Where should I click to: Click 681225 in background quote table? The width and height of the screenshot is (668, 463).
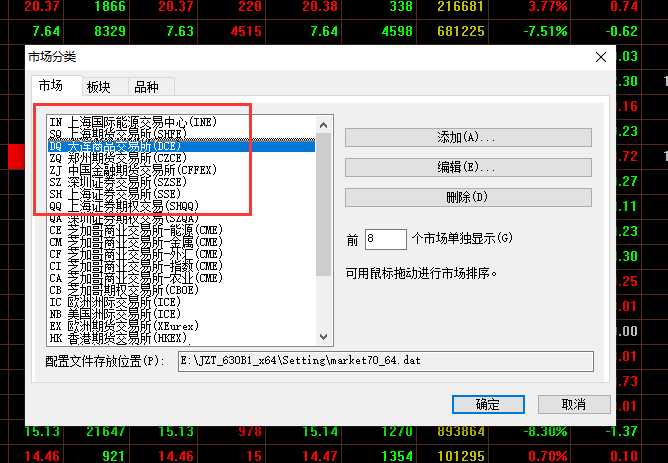click(x=461, y=31)
